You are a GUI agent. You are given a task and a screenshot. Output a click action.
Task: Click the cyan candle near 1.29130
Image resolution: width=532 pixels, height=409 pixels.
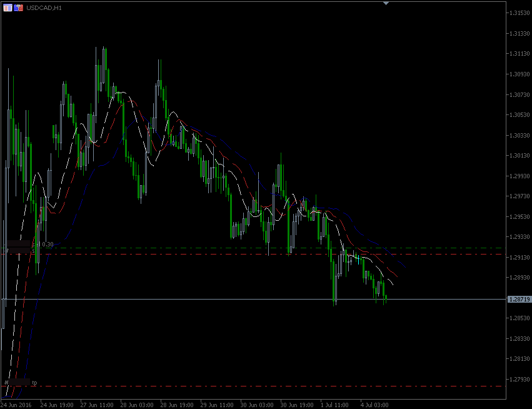click(x=359, y=260)
